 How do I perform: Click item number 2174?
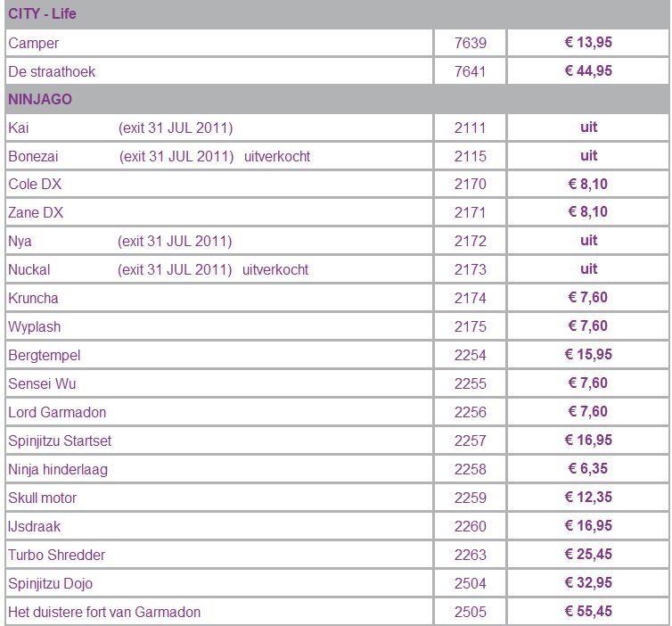[x=471, y=298]
